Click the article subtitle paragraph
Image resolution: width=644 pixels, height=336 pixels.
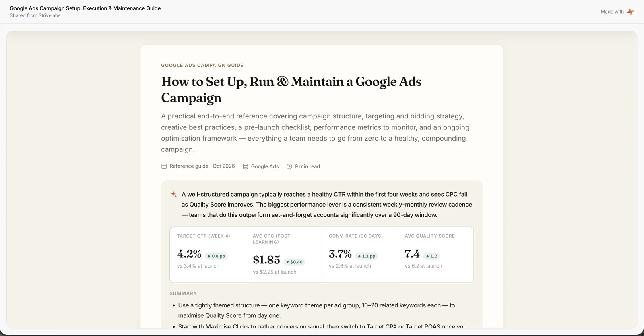pyautogui.click(x=315, y=133)
